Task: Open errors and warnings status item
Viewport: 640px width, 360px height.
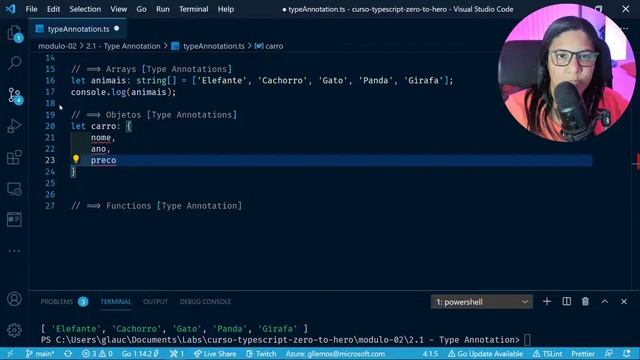Action: coord(97,354)
